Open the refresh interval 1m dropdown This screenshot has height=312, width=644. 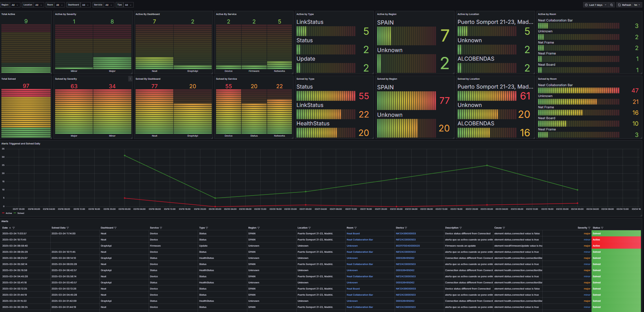coord(637,5)
